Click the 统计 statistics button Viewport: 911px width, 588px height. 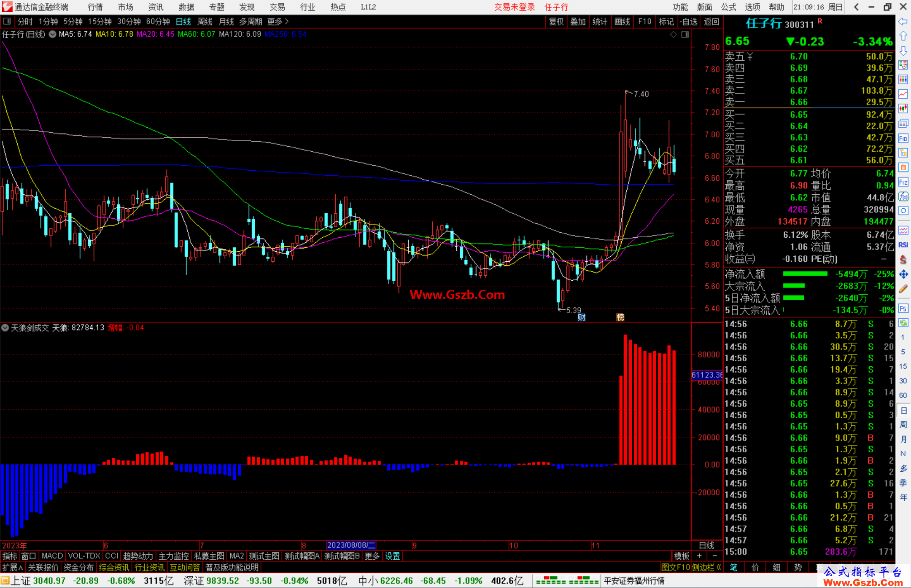point(600,21)
